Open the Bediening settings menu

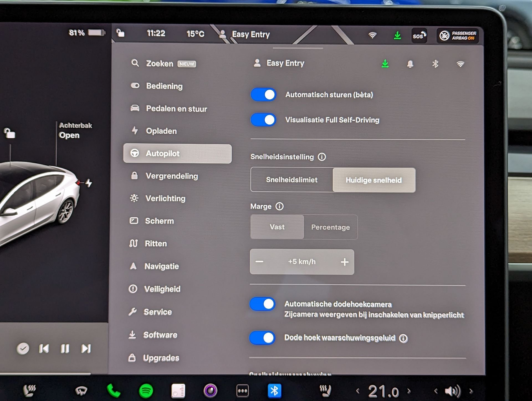157,86
